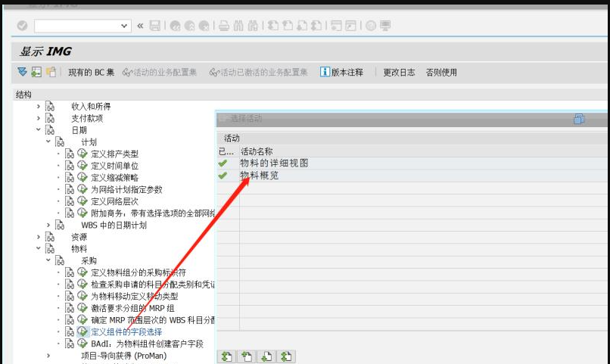
Task: Click checkmark beside 物料概览
Action: (223, 176)
